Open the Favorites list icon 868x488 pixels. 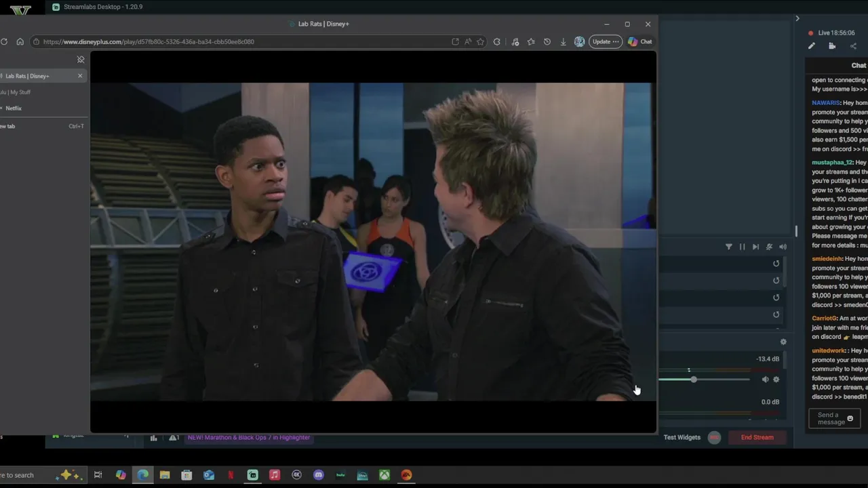pyautogui.click(x=531, y=41)
